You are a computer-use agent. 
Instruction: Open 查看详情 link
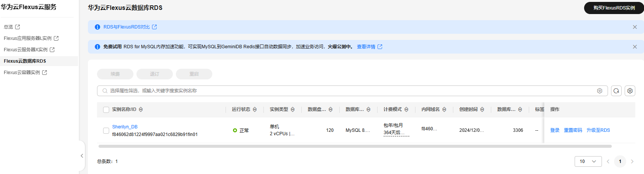pos(366,47)
